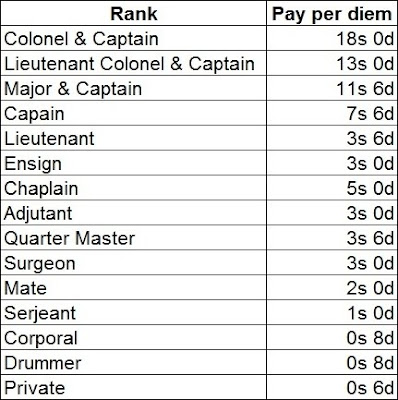Click the Surgeon rank cell
The height and width of the screenshot is (400, 398).
(x=133, y=263)
